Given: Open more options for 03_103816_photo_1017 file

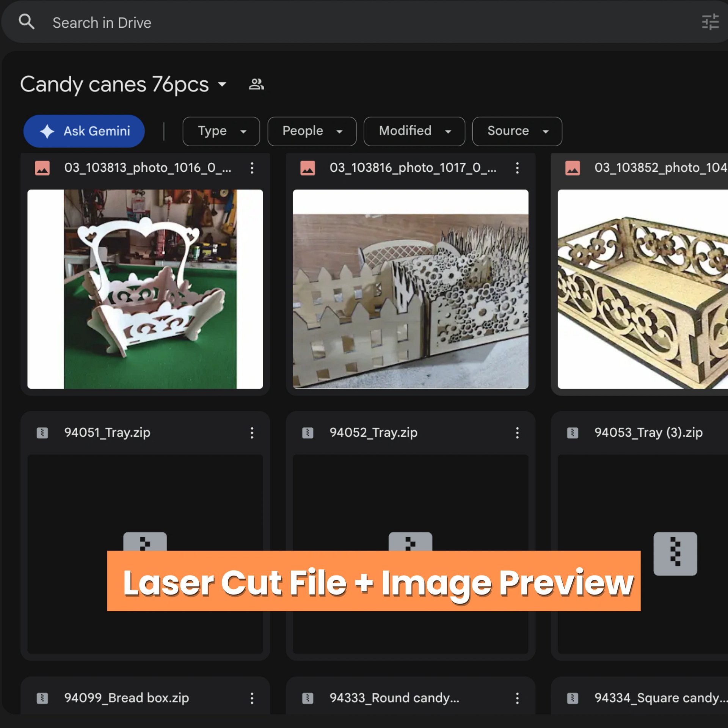Looking at the screenshot, I should pos(517,168).
